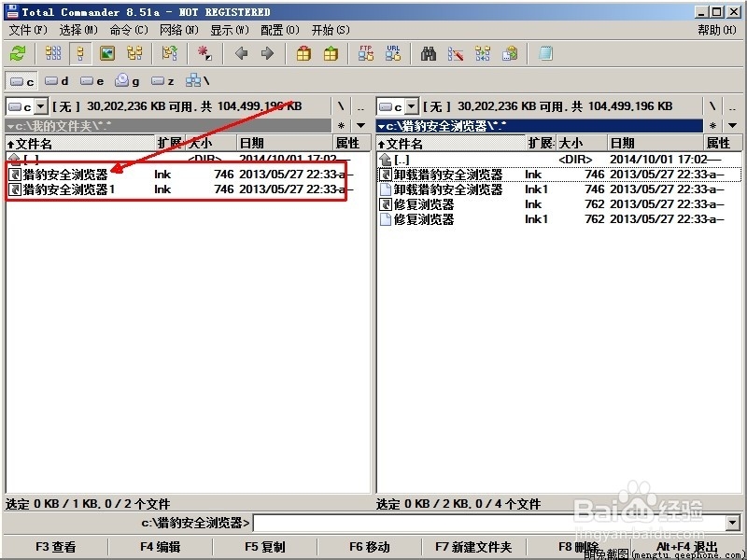The height and width of the screenshot is (560, 747).
Task: Open the 配置(O) menu
Action: pyautogui.click(x=280, y=30)
